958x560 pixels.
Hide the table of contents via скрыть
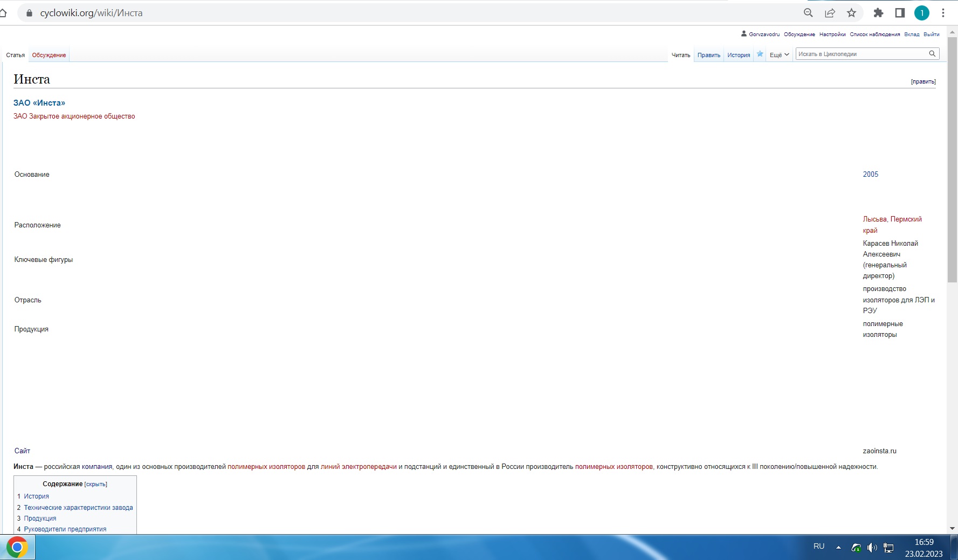tap(96, 485)
